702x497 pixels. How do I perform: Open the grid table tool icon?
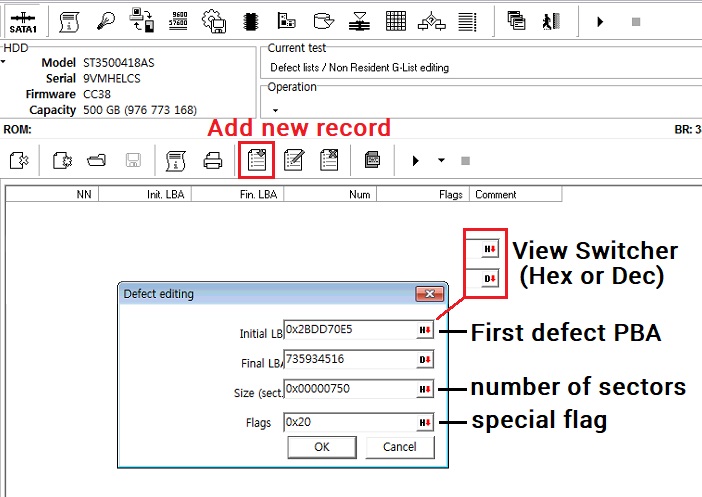click(396, 21)
